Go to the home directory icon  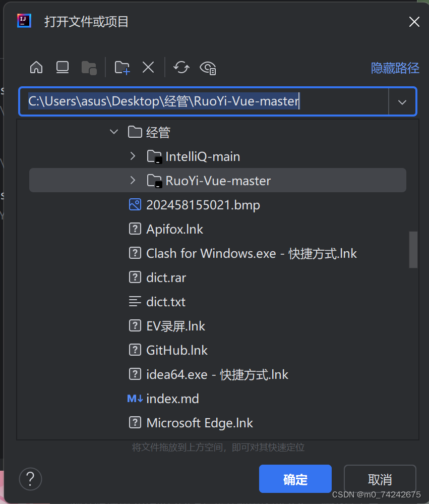[x=36, y=68]
